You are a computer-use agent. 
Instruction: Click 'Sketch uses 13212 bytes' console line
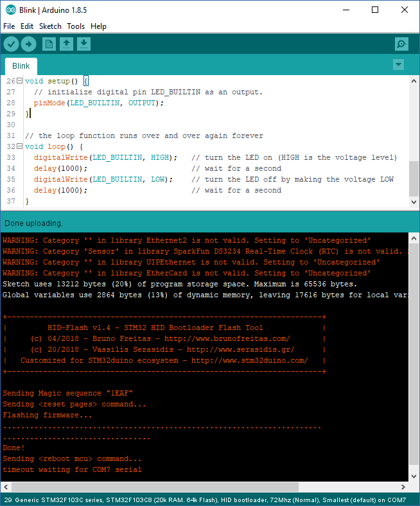point(180,284)
